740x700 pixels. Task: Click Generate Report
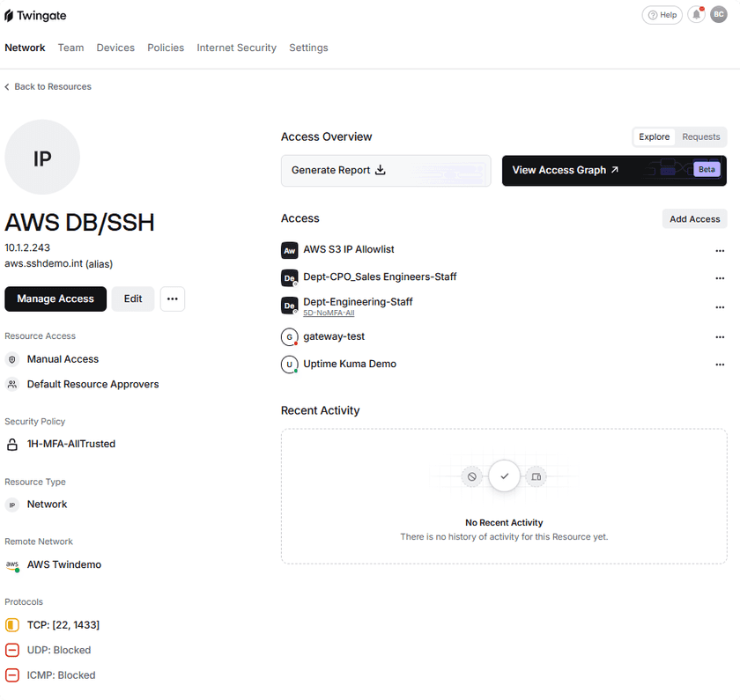click(386, 170)
